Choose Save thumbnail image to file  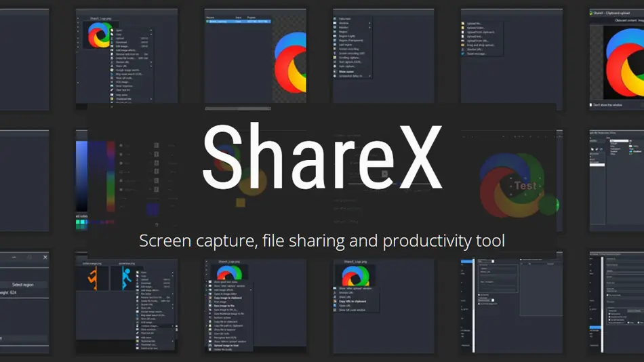[x=228, y=313]
